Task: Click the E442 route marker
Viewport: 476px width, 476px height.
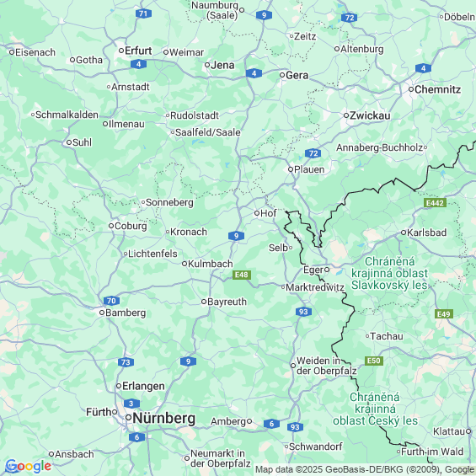Action: click(435, 203)
